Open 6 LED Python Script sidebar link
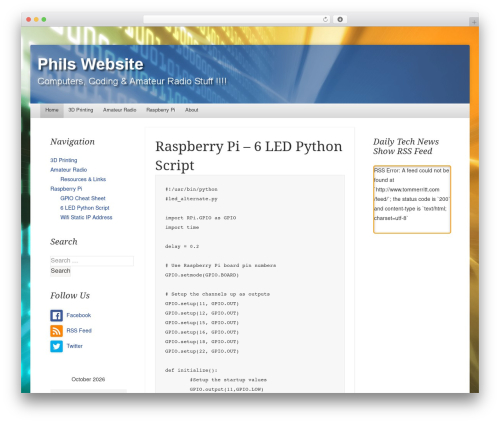This screenshot has height=423, width=500. pos(85,208)
